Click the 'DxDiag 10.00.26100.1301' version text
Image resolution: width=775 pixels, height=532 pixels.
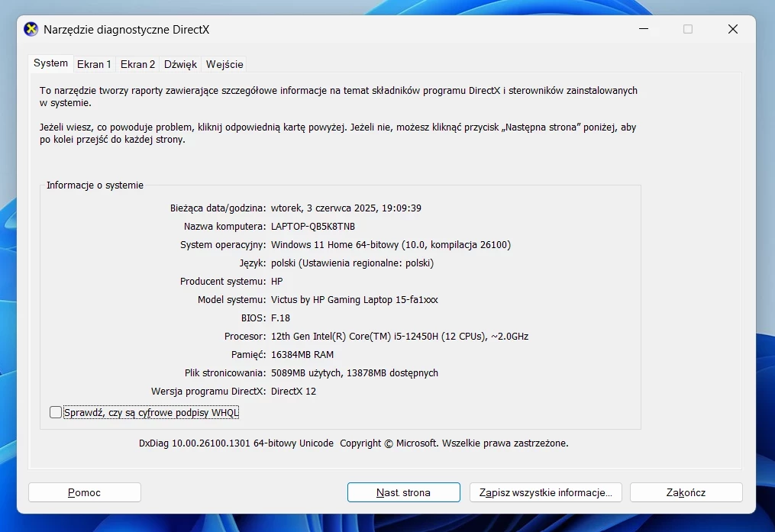tap(194, 443)
